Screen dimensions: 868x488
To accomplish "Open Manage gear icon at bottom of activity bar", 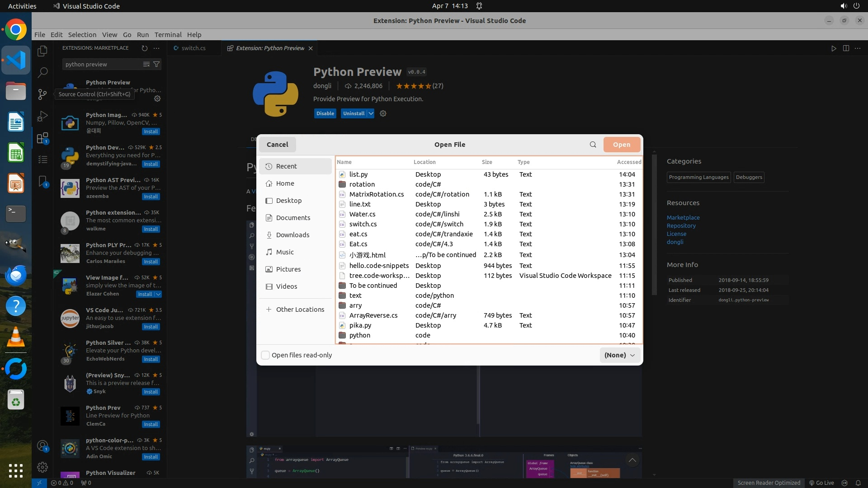I will pos(42,467).
